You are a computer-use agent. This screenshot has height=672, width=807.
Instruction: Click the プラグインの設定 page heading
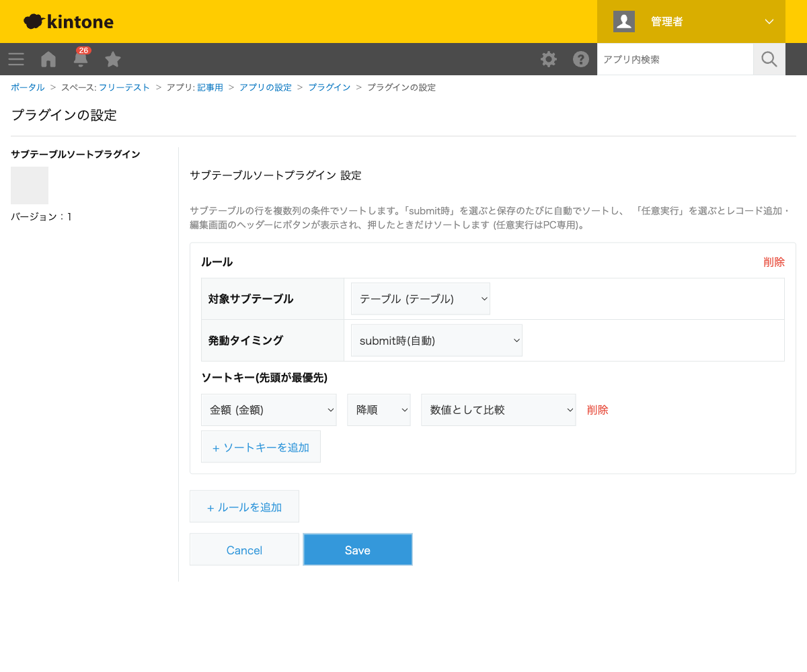64,115
